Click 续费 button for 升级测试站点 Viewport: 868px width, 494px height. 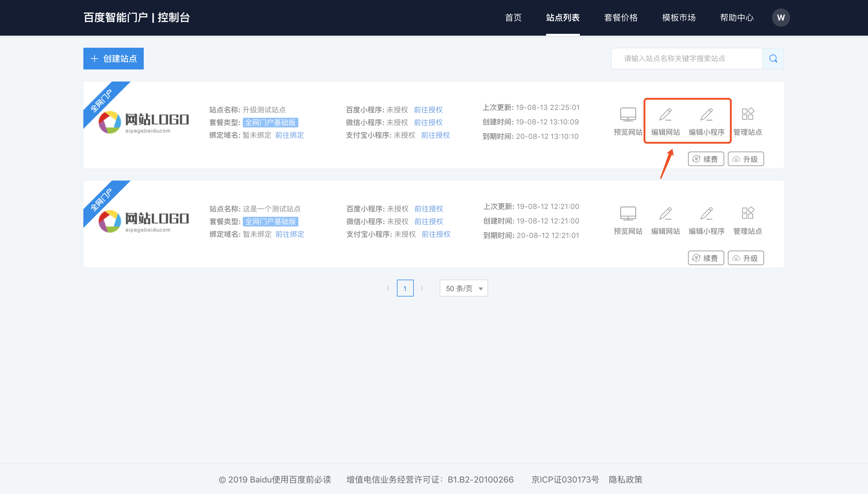coord(706,159)
